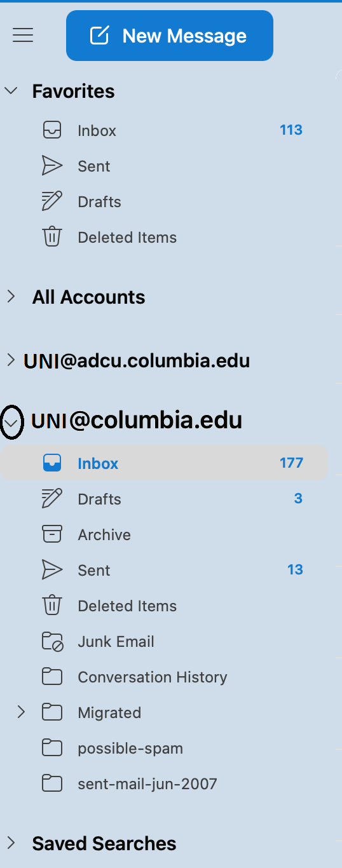This screenshot has width=342, height=868.
Task: Toggle the hamburger sidebar menu icon
Action: (23, 36)
